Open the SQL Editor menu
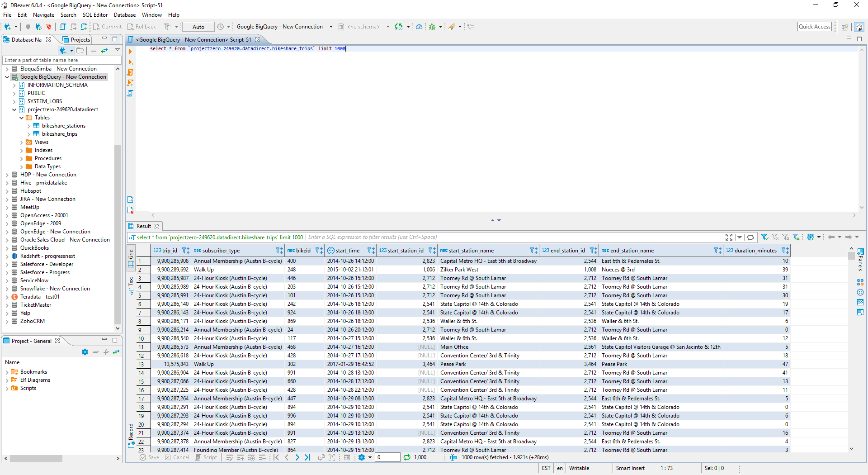This screenshot has height=475, width=868. [95, 15]
